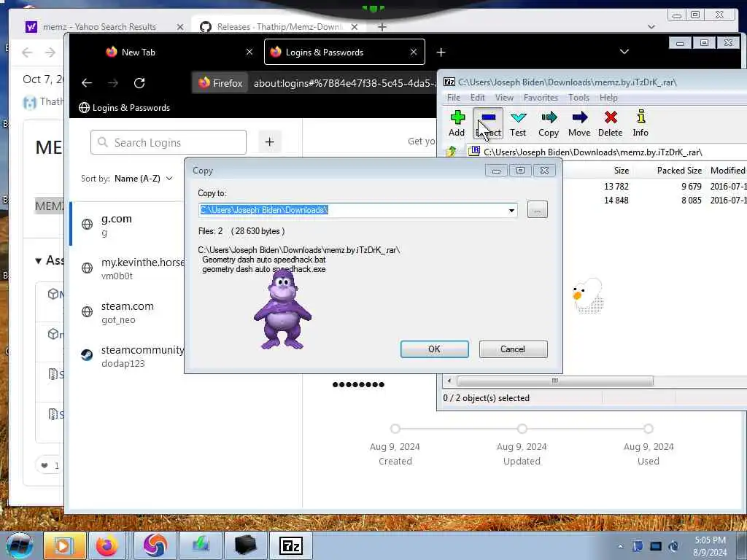
Task: Click the Copy icon in 7-Zip toolbar
Action: point(549,123)
